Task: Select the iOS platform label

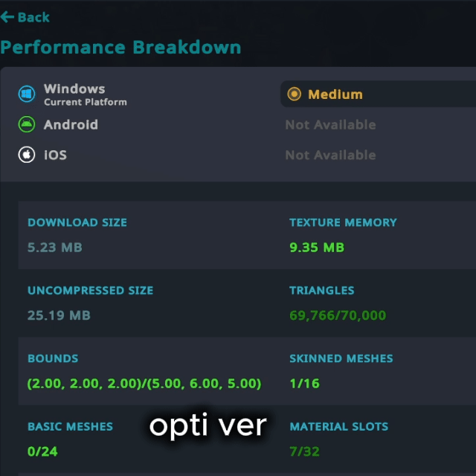Action: tap(55, 155)
